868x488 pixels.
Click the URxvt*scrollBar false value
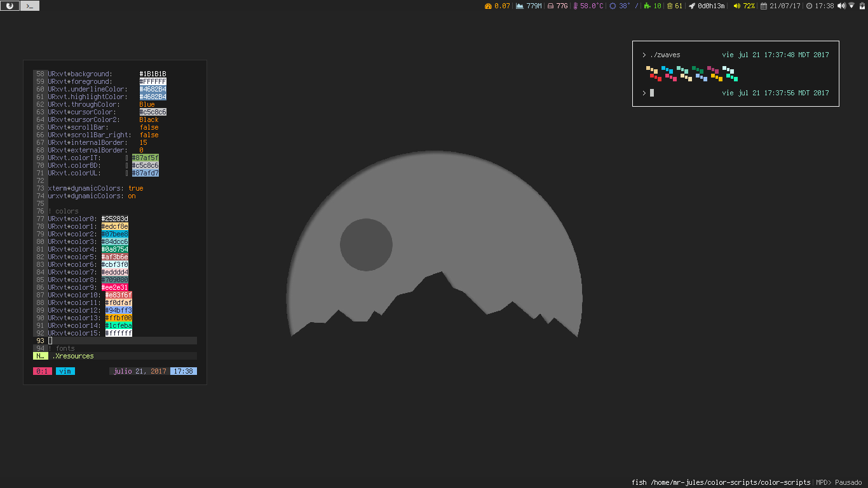coord(149,128)
